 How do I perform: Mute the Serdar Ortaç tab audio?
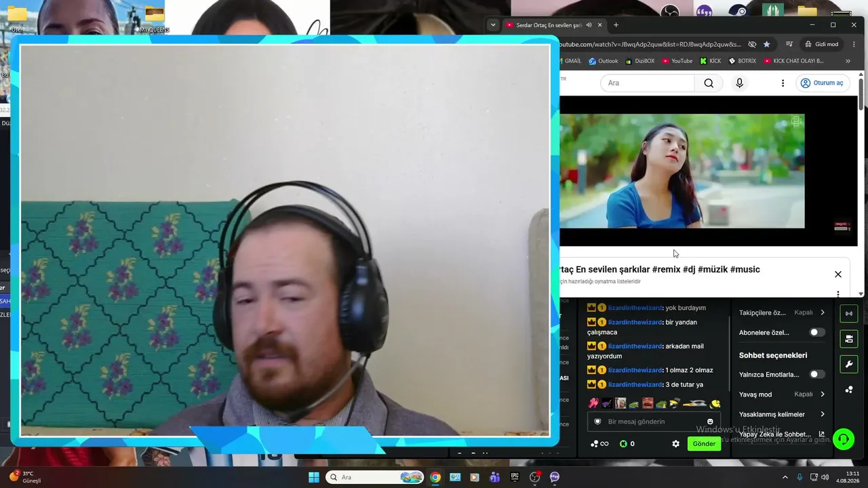pos(589,25)
